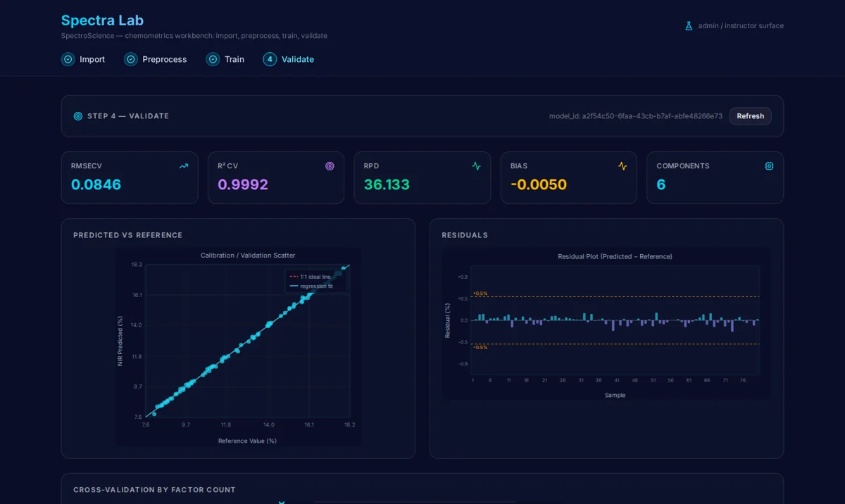Go to the Preprocess step
Image resolution: width=845 pixels, height=504 pixels.
(x=165, y=59)
